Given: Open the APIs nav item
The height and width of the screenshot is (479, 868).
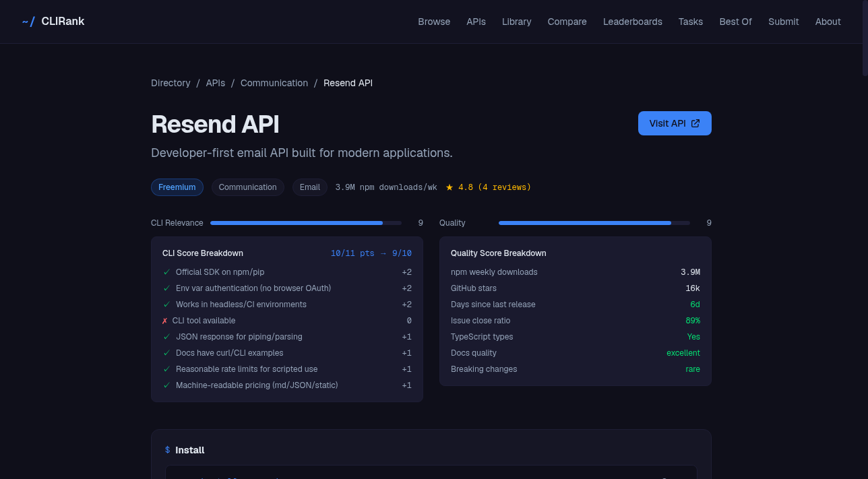Looking at the screenshot, I should click(476, 22).
